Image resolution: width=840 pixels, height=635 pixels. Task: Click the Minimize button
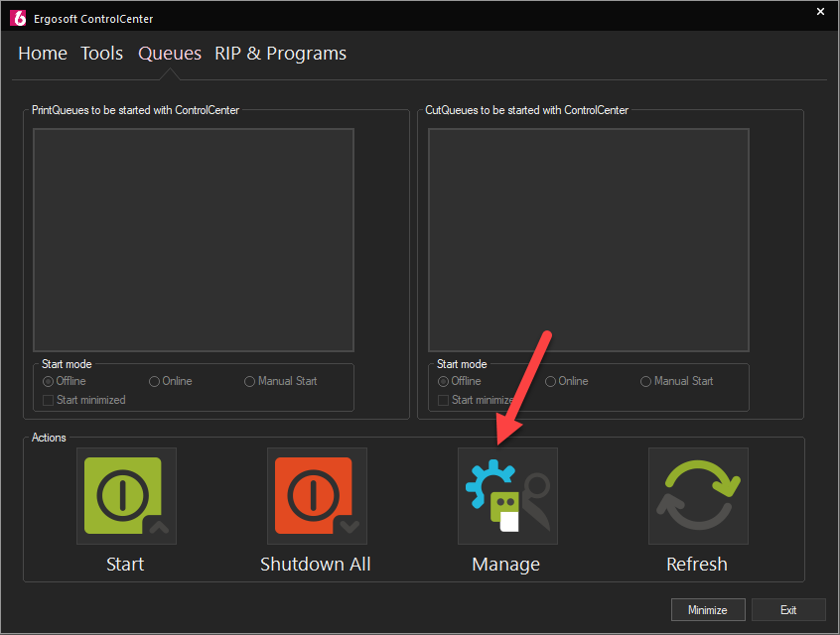pos(708,610)
